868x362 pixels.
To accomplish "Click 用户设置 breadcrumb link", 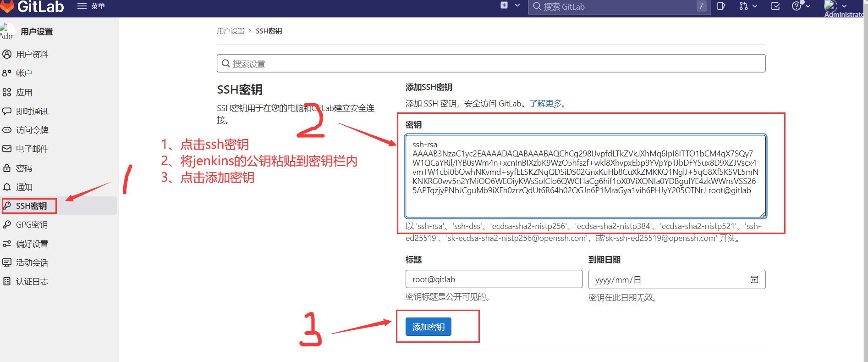I will click(x=231, y=31).
